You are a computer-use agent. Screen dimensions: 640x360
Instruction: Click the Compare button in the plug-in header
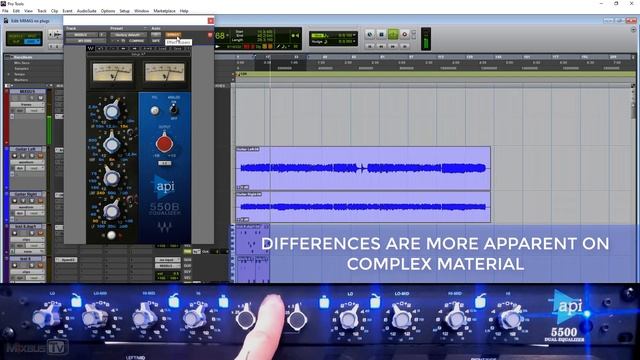coord(136,41)
